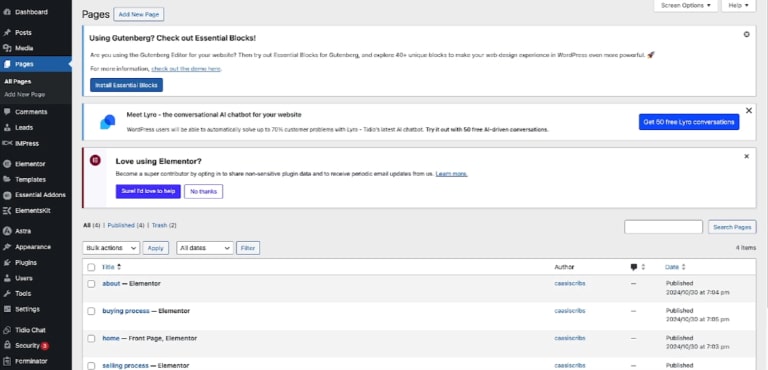Open the about page title link
Image resolution: width=768 pixels, height=370 pixels.
pos(111,284)
